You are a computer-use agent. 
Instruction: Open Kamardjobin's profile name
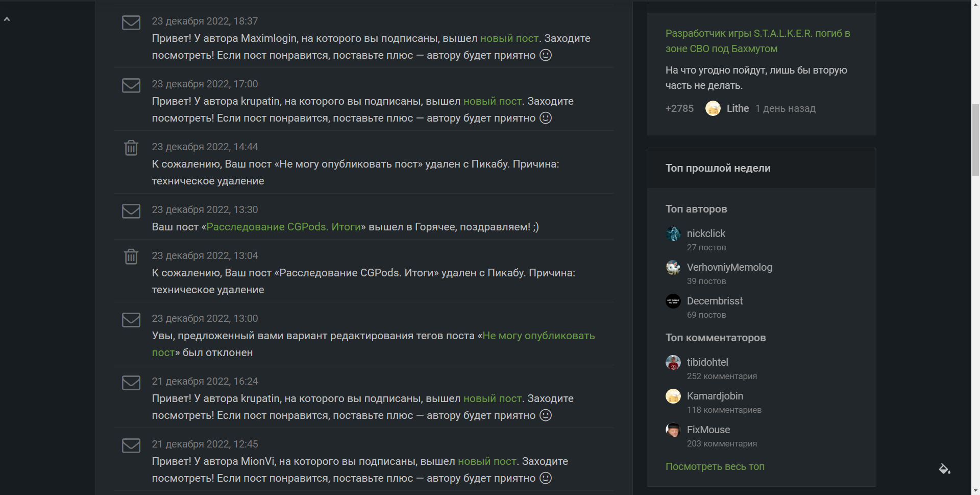[x=715, y=396]
